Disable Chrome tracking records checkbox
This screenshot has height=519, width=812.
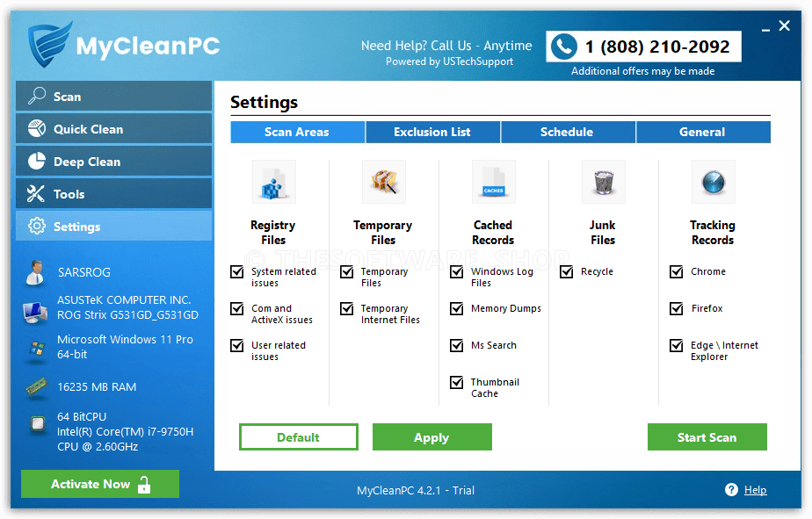click(x=677, y=271)
